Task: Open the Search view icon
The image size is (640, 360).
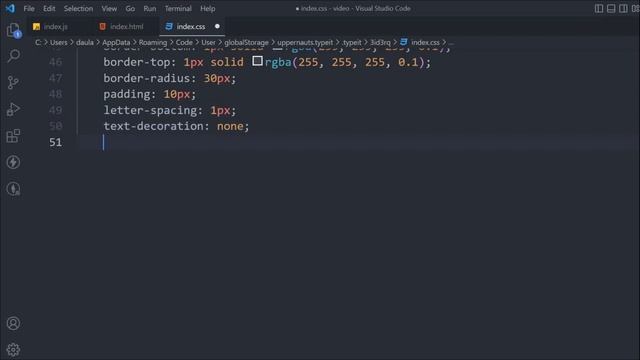Action: click(x=13, y=56)
